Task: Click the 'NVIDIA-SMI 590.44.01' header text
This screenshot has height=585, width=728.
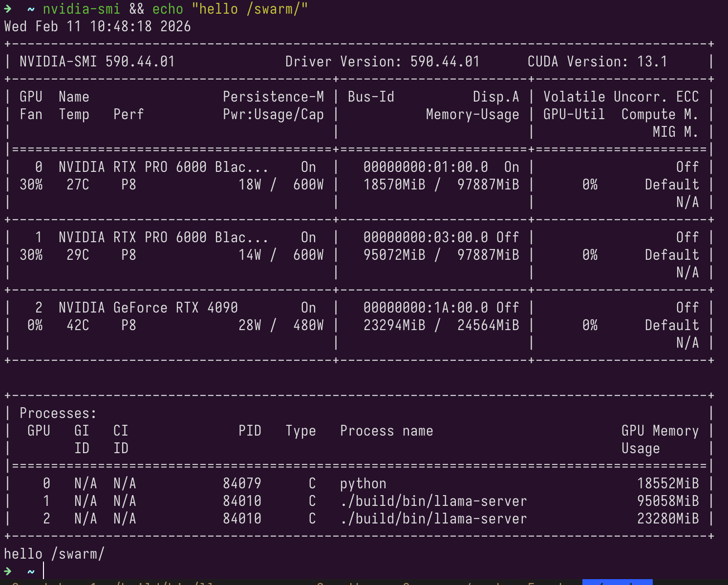Action: [97, 62]
